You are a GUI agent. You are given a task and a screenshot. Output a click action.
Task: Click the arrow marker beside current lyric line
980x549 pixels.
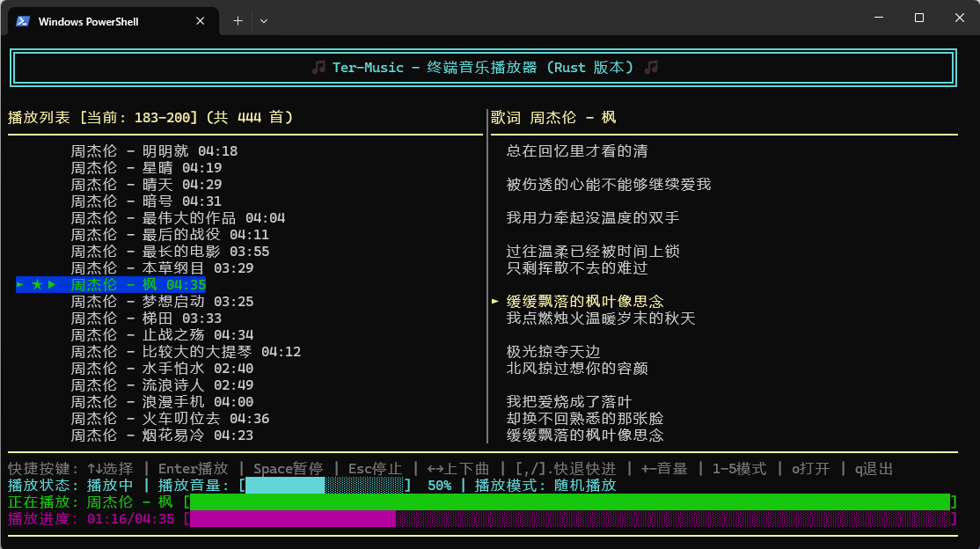495,302
